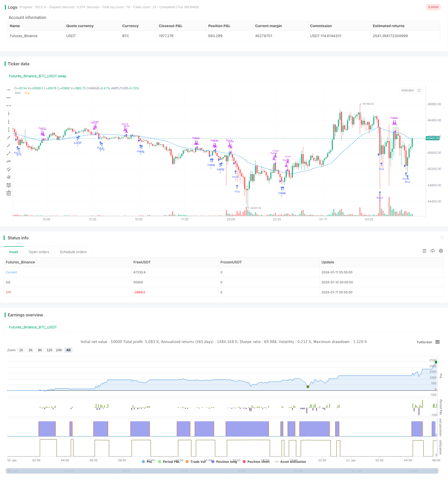The image size is (448, 481).
Task: Select the vertical straight line drawing tool
Action: (x=9, y=113)
